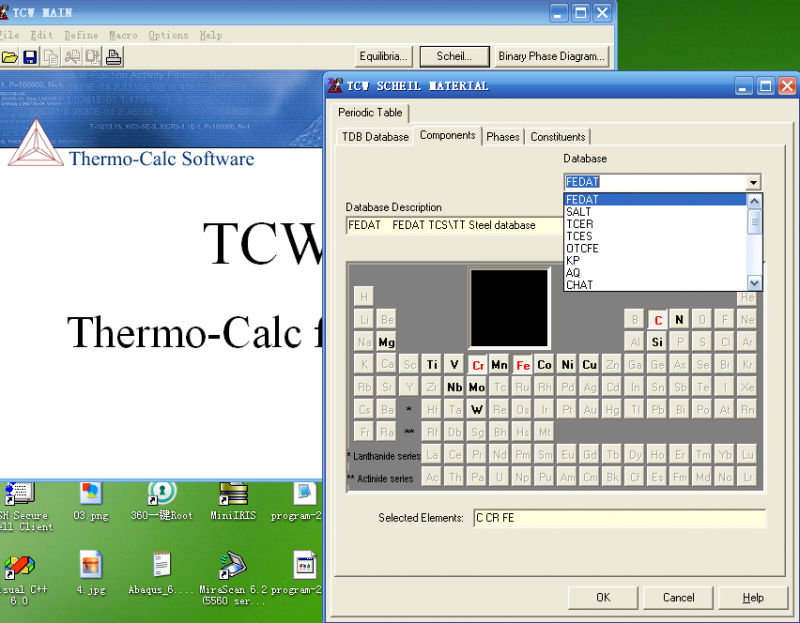This screenshot has width=800, height=623.
Task: Choose OTCFE from database list
Action: click(655, 248)
